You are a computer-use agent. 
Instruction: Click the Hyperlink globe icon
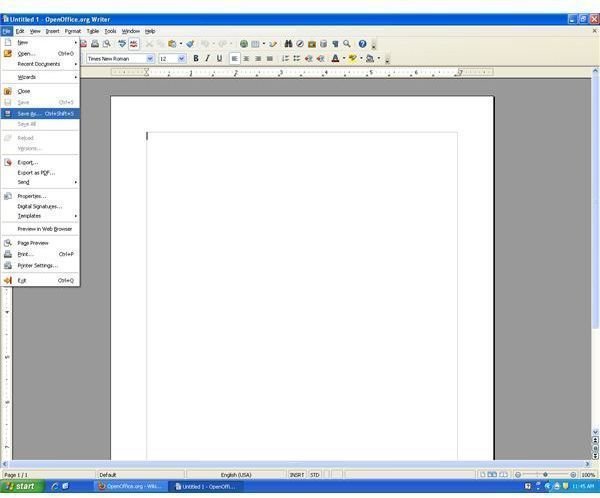point(244,44)
